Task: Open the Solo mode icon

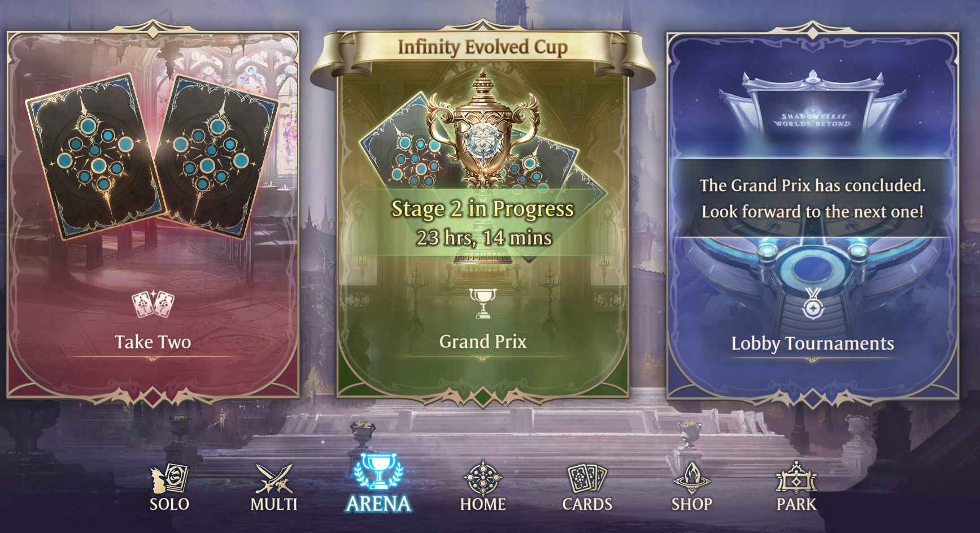Action: click(x=169, y=479)
